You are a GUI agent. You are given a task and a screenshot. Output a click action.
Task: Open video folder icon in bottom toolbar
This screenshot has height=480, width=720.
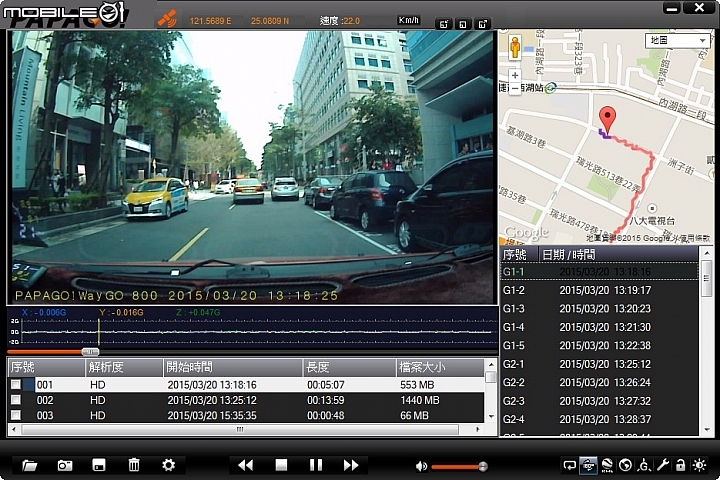pyautogui.click(x=30, y=465)
